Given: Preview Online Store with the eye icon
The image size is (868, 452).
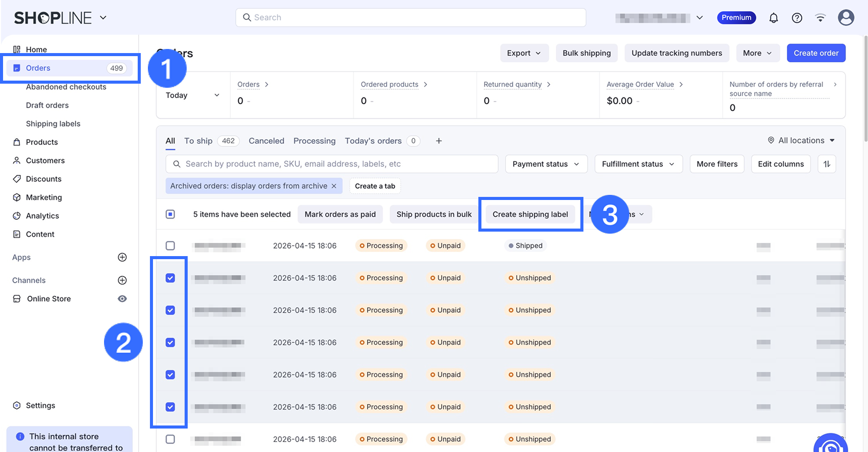Looking at the screenshot, I should [x=122, y=298].
